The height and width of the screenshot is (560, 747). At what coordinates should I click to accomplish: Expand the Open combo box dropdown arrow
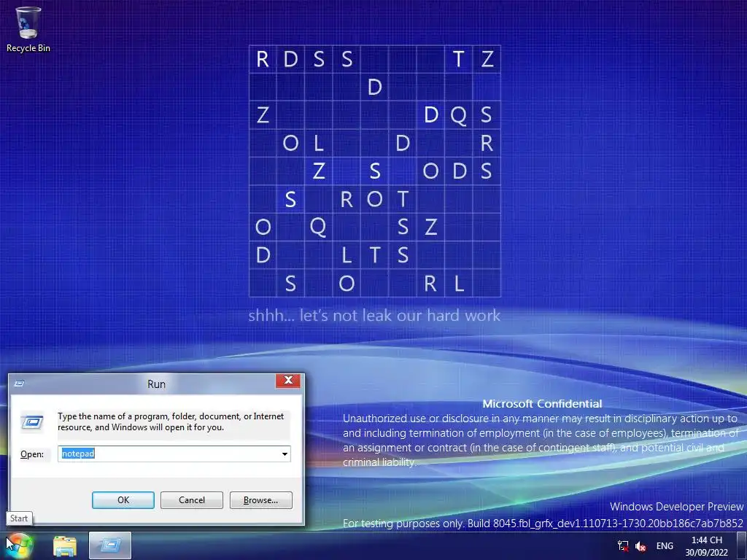click(x=285, y=454)
